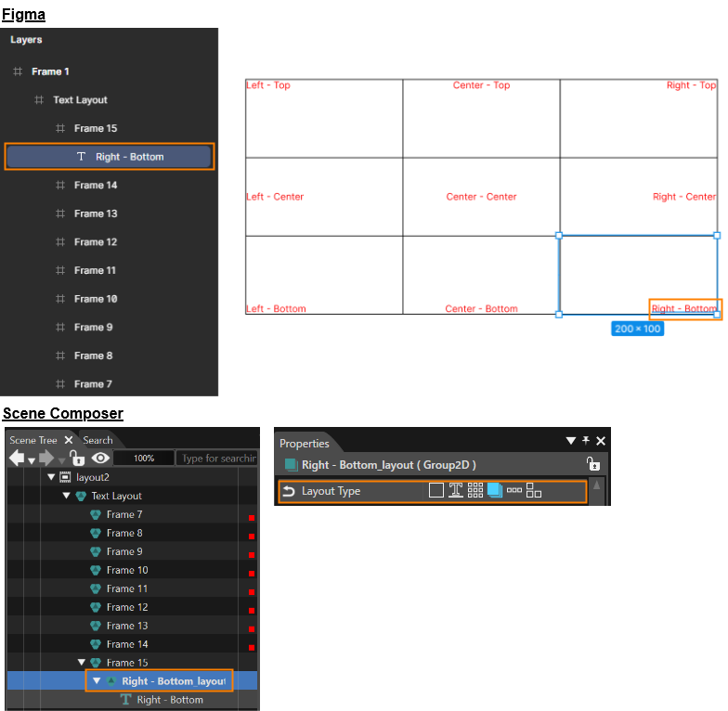Viewport: 728px width, 711px height.
Task: Toggle the lock icon in Scene Tree toolbar
Action: click(x=77, y=458)
